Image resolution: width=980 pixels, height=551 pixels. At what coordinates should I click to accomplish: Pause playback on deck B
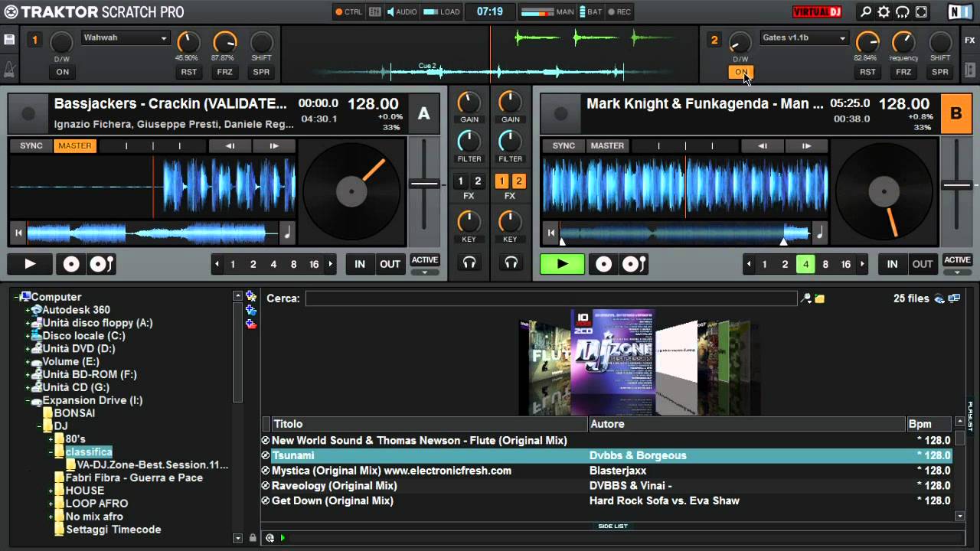pyautogui.click(x=563, y=264)
